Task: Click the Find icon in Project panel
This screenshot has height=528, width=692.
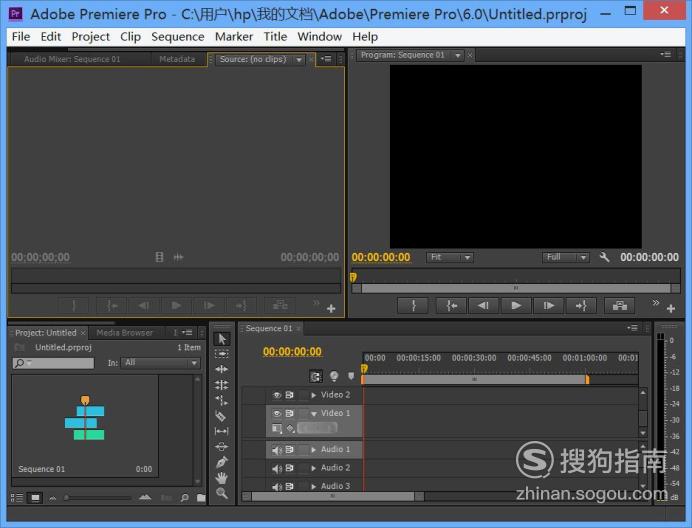Action: click(184, 498)
